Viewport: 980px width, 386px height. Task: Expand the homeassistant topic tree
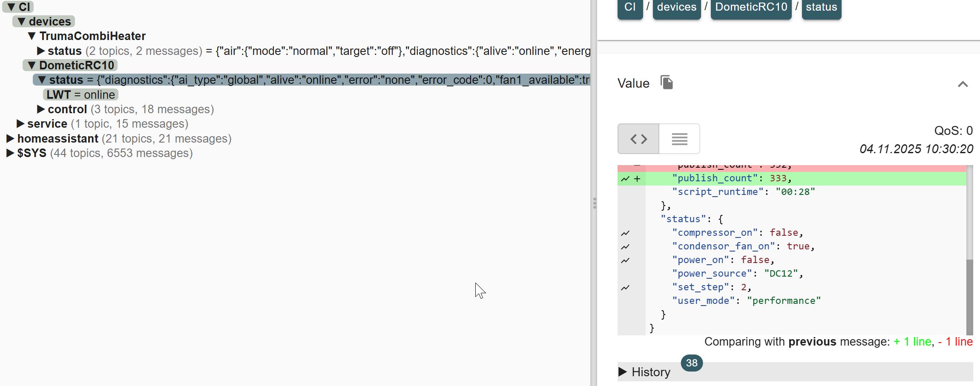tap(10, 139)
